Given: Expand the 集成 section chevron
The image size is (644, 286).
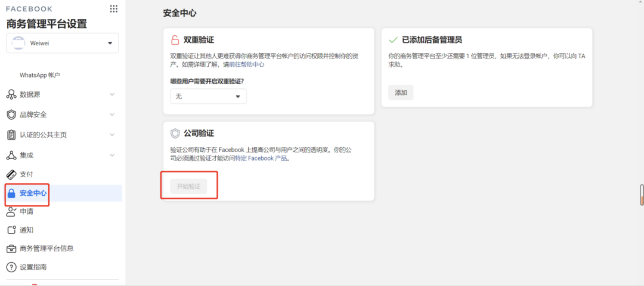Looking at the screenshot, I should point(112,155).
